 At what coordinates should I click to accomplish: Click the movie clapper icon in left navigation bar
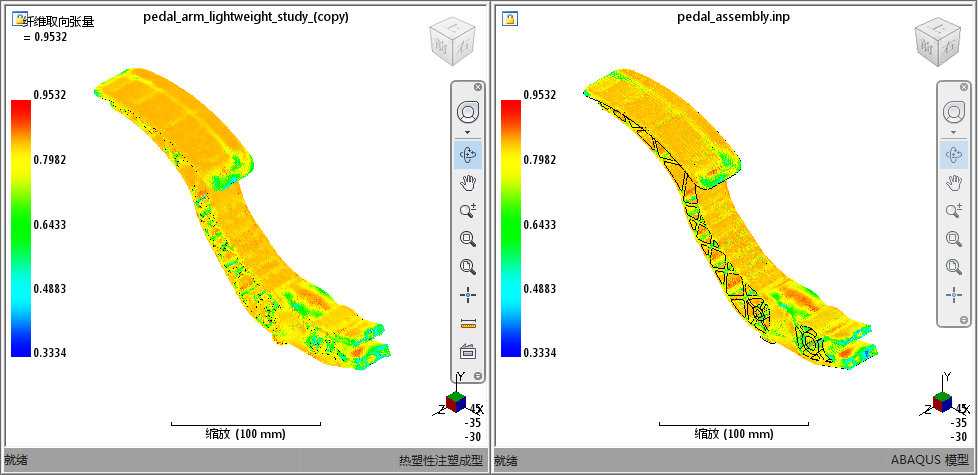468,352
